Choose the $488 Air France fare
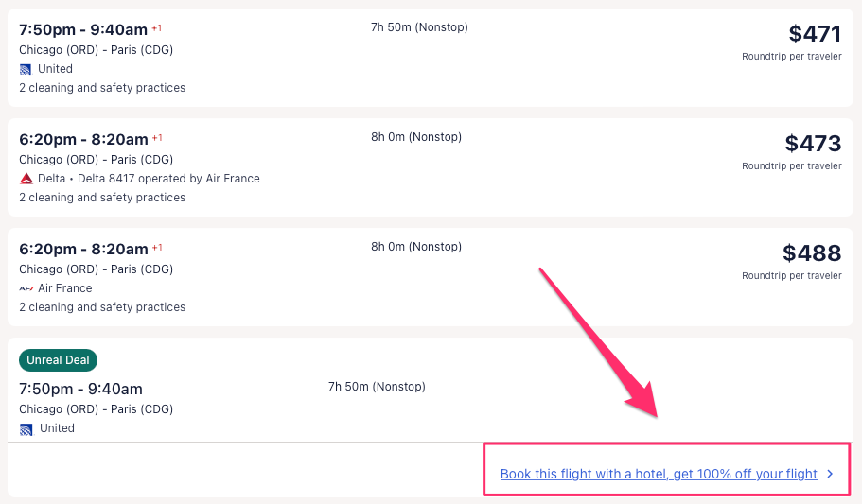This screenshot has height=504, width=862. pos(811,254)
